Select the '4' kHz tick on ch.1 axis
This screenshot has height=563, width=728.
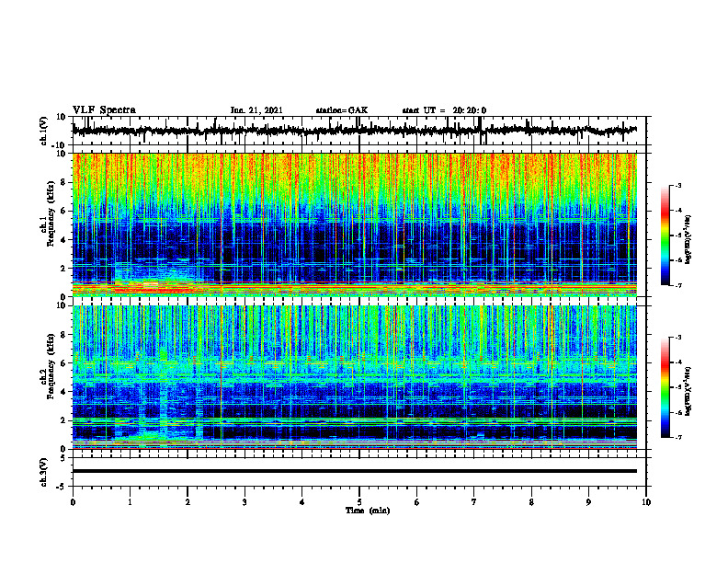(63, 240)
